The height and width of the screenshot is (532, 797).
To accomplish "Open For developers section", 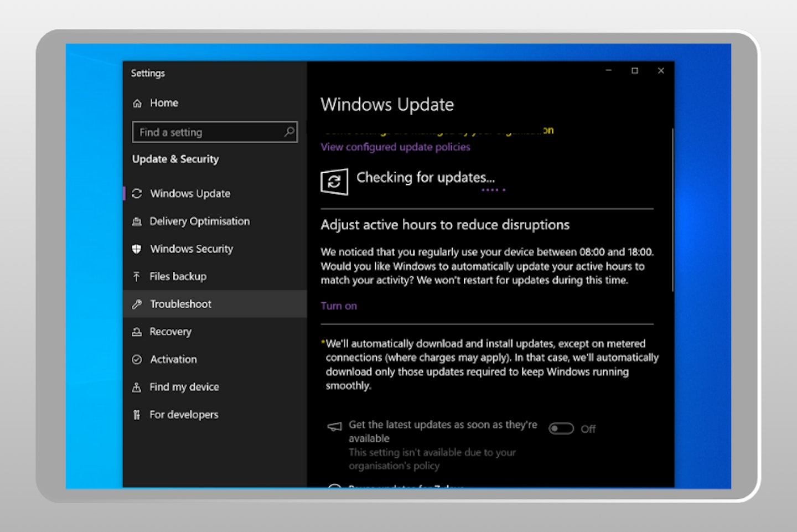I will click(x=215, y=415).
